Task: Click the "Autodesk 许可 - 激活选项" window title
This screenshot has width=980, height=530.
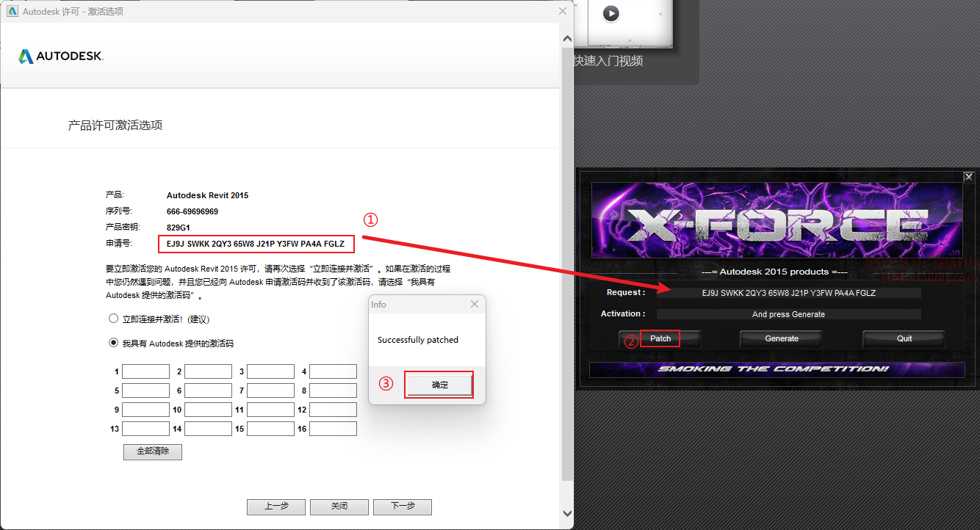Action: [73, 11]
